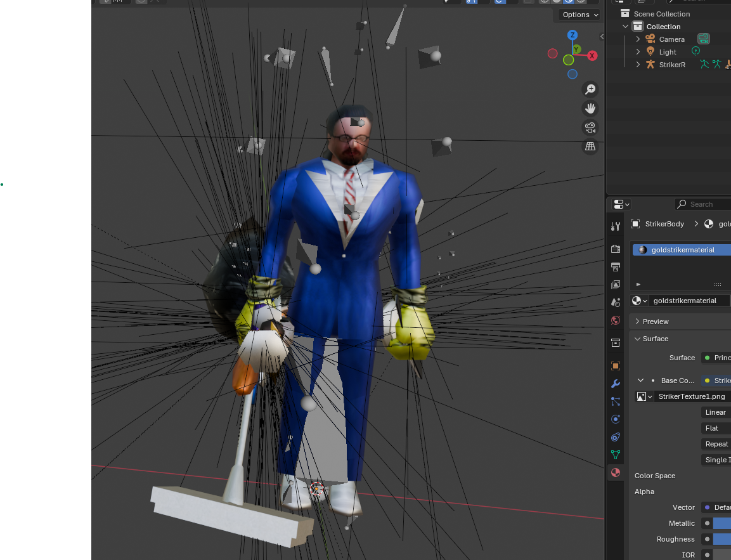This screenshot has width=731, height=560.
Task: Click the StrikerR pose data icon in outliner
Action: (704, 64)
